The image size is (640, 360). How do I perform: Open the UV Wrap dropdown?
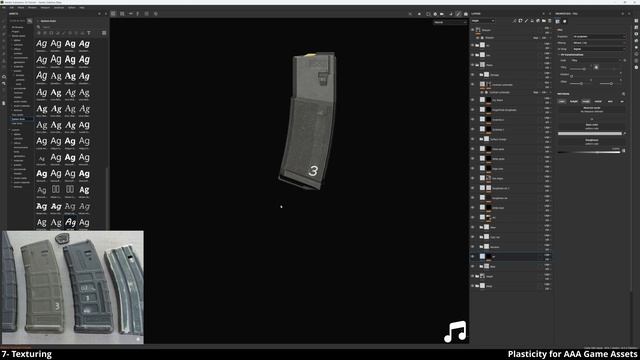click(x=598, y=49)
